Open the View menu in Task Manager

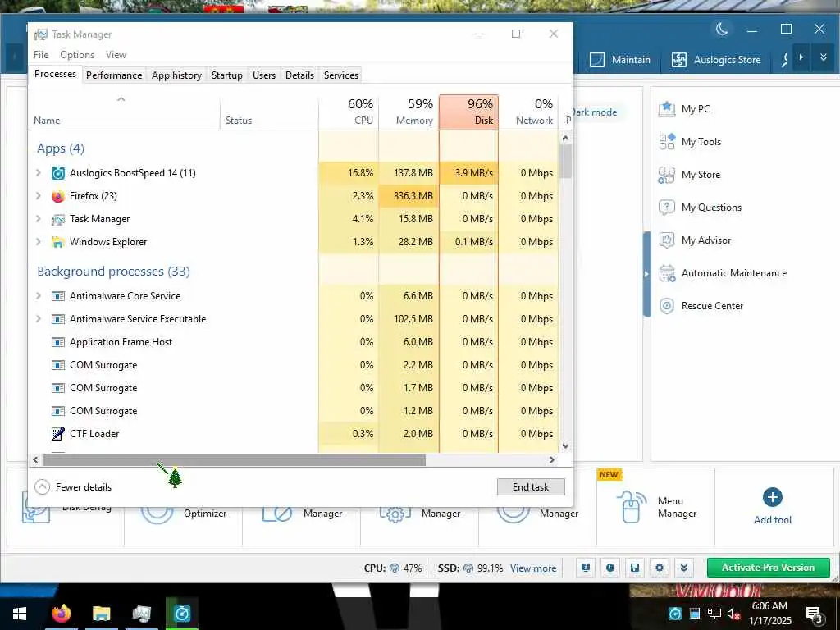116,55
